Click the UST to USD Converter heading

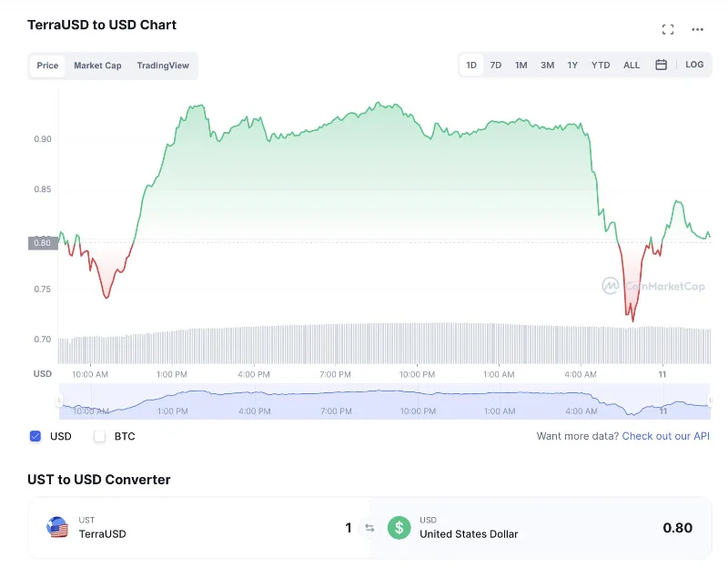pyautogui.click(x=98, y=480)
